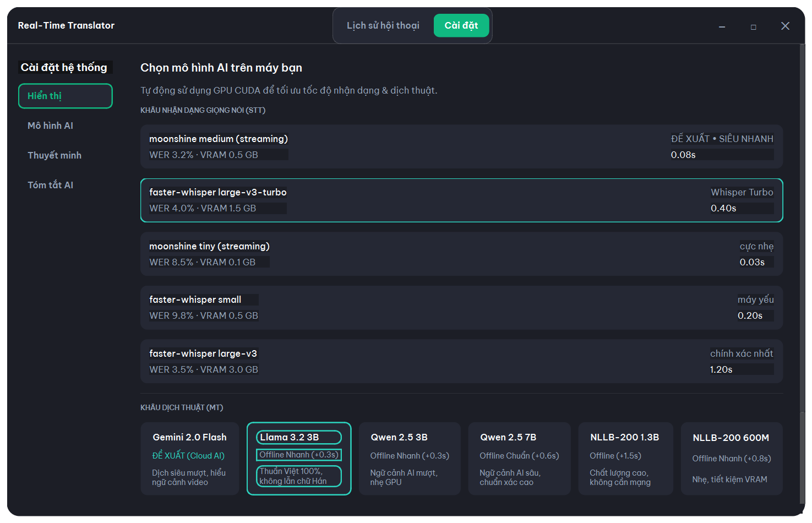
Task: Click the 'Offline Chuẩn (+0.6s)' text
Action: tap(519, 456)
